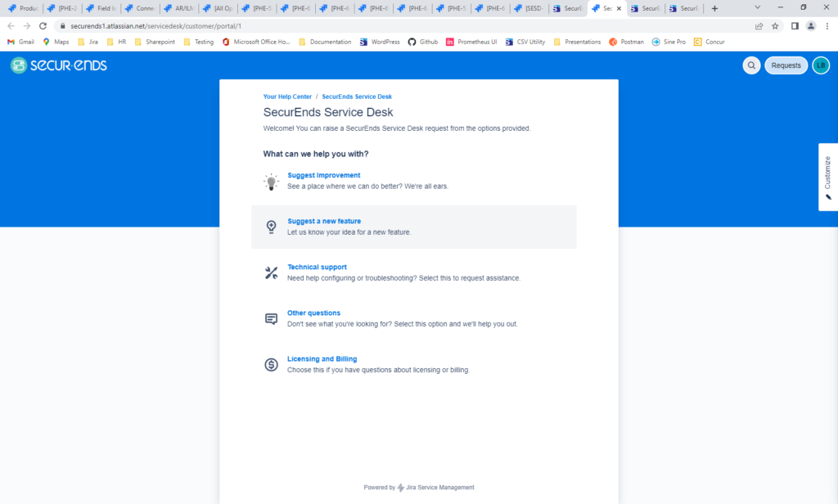Image resolution: width=838 pixels, height=504 pixels.
Task: Open the Prometheus UI bookmark
Action: (x=471, y=42)
